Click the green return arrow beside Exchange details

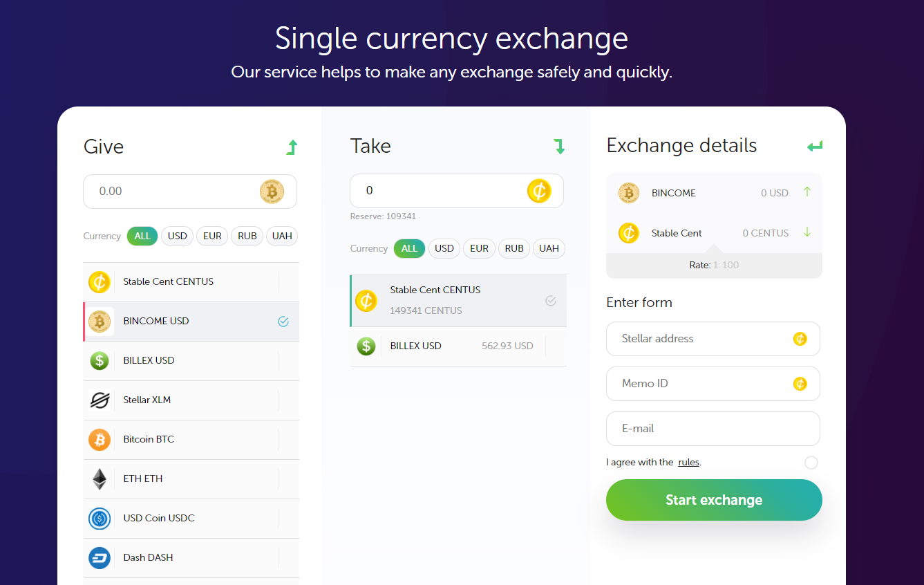point(815,146)
